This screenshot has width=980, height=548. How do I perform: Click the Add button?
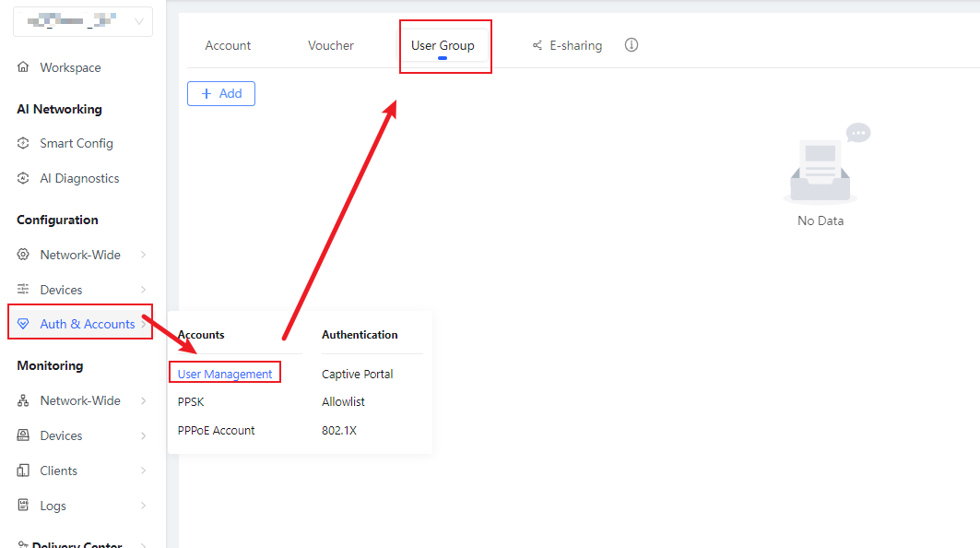[221, 93]
